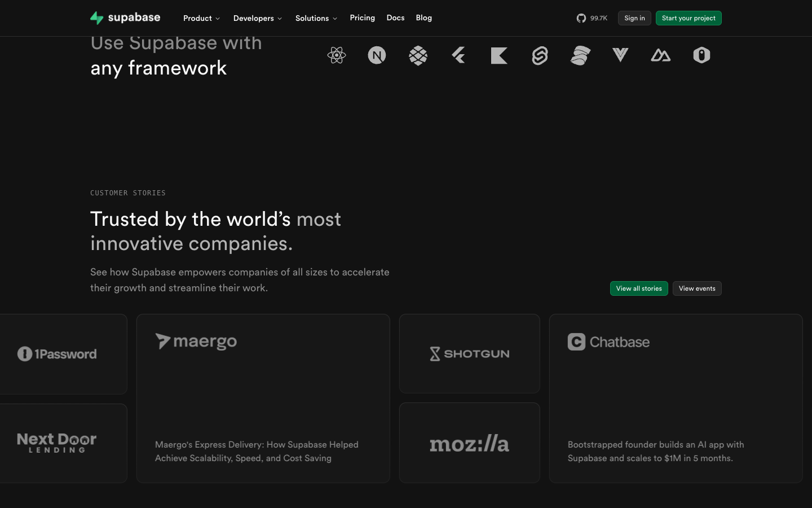Screen dimensions: 812x508
Task: Open the GitHub repository star count link
Action: (x=592, y=18)
